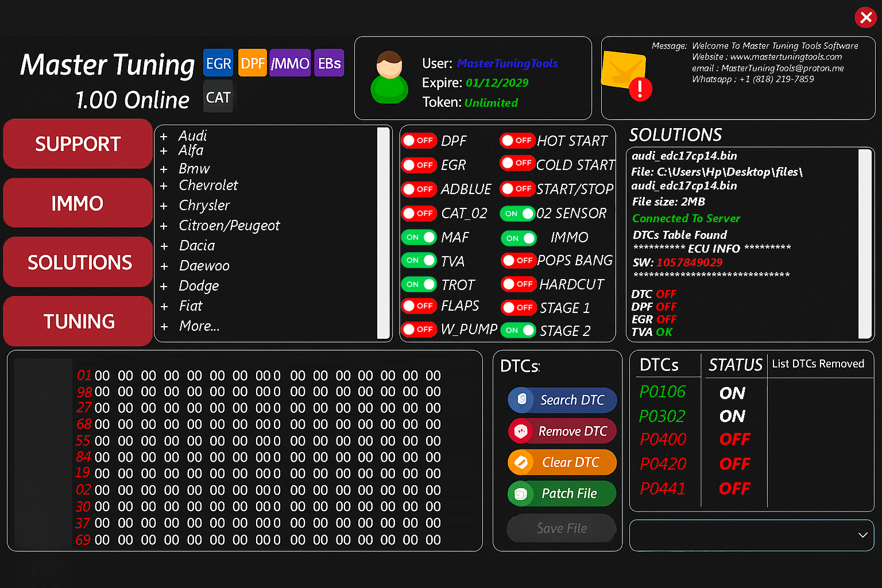Click the vehicle brand list scrollbar
This screenshot has height=588, width=882.
(384, 233)
